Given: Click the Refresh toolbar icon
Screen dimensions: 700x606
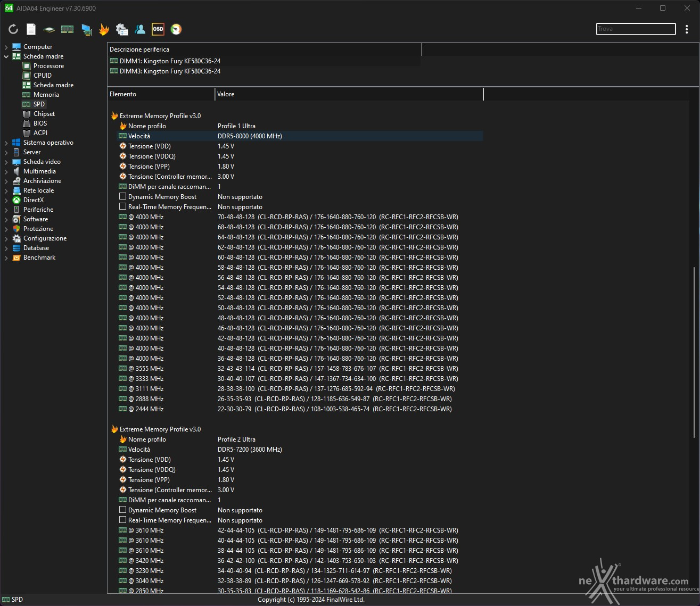Looking at the screenshot, I should point(13,29).
